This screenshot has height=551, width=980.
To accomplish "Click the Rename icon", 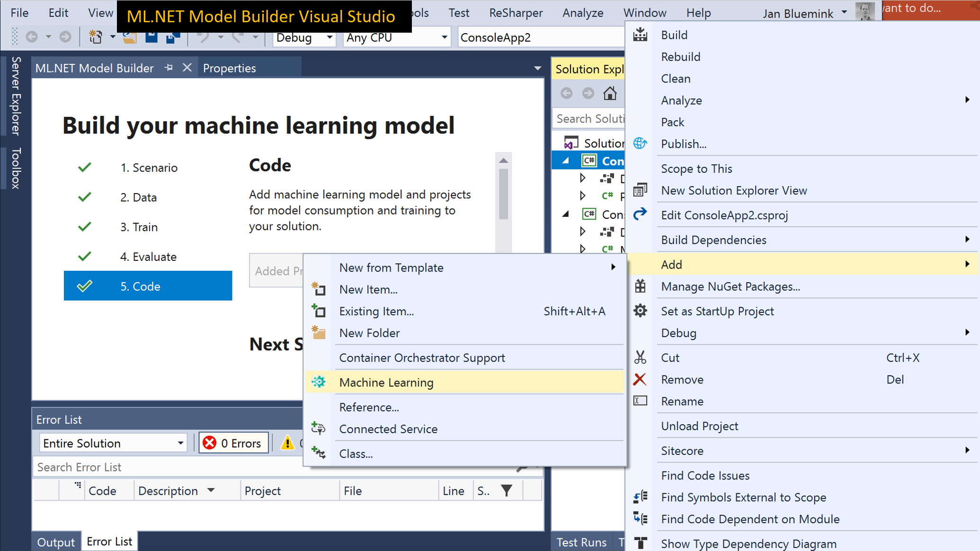I will pos(640,401).
